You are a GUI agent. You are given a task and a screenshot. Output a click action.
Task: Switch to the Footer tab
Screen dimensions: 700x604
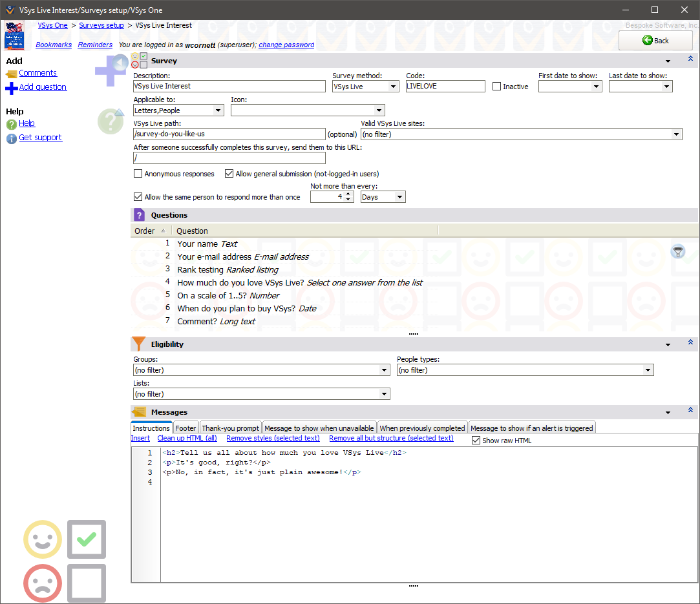pos(186,428)
